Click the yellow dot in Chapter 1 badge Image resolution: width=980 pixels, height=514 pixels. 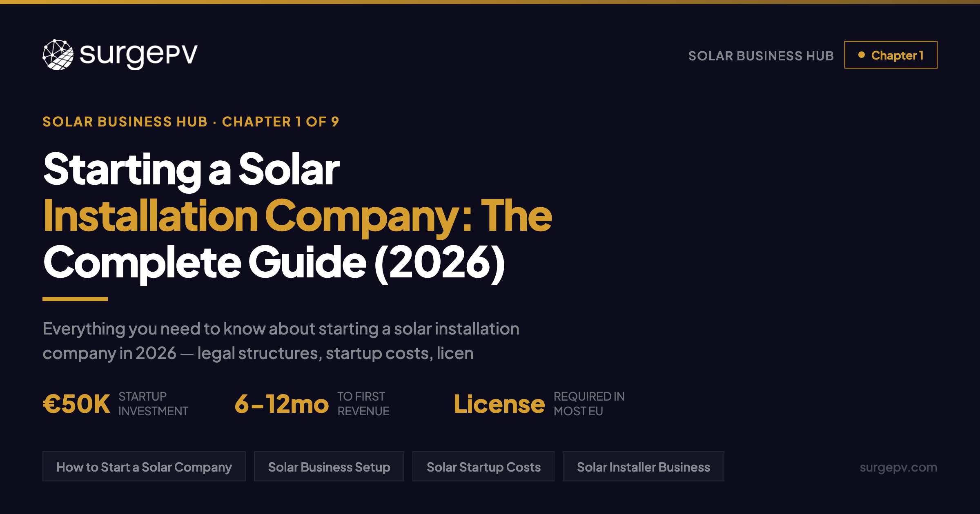click(862, 55)
